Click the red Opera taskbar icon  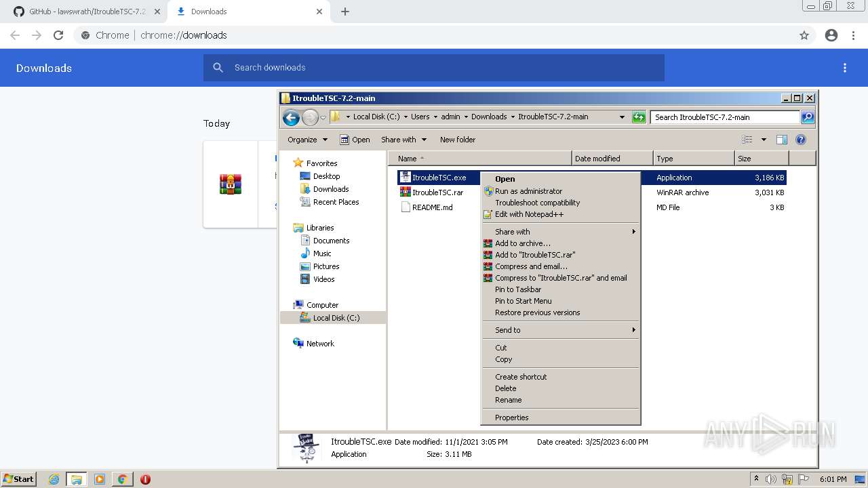[145, 479]
